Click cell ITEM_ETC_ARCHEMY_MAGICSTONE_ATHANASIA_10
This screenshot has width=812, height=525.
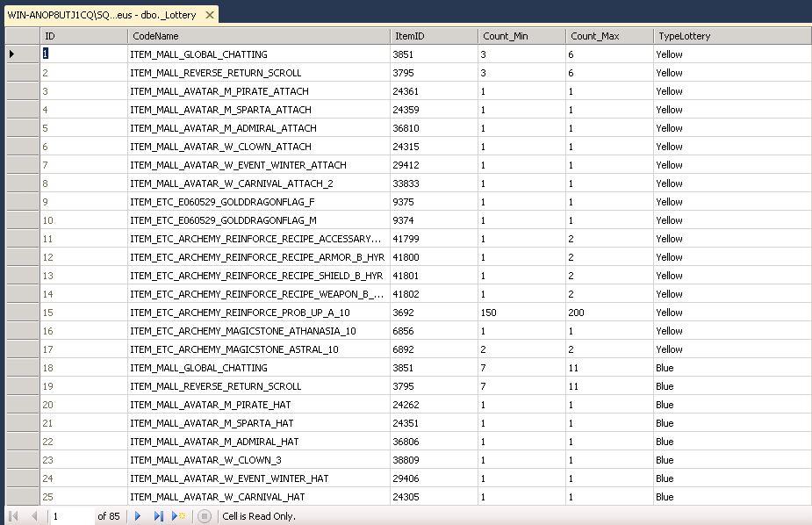[258, 331]
